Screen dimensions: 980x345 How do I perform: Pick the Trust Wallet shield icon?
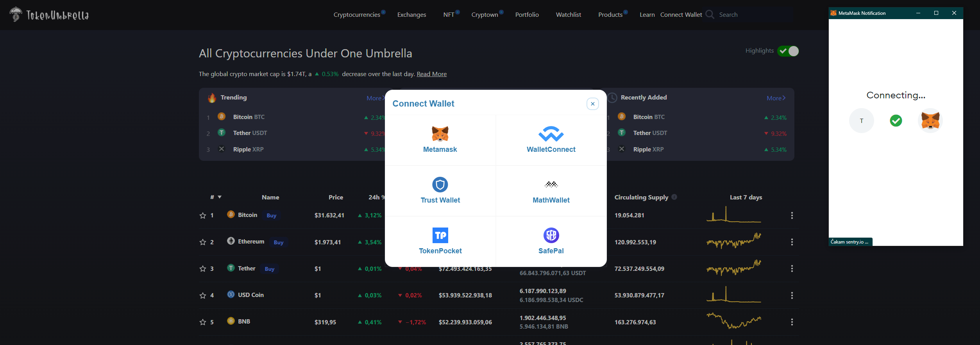pos(440,185)
